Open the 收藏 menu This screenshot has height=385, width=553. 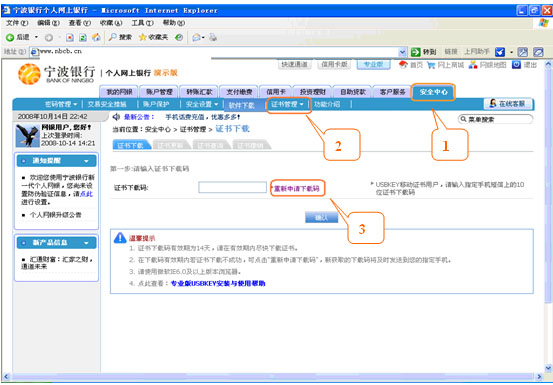point(111,23)
